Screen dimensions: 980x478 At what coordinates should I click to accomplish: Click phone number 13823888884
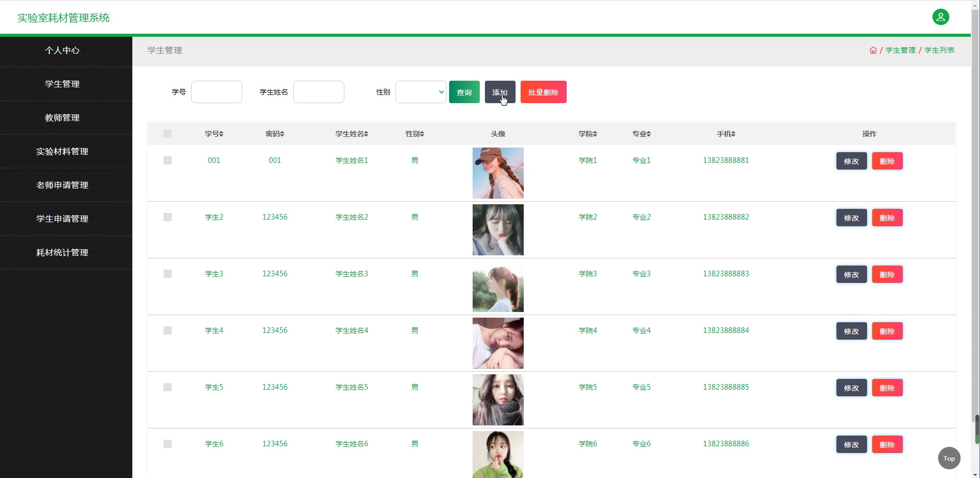pos(726,330)
